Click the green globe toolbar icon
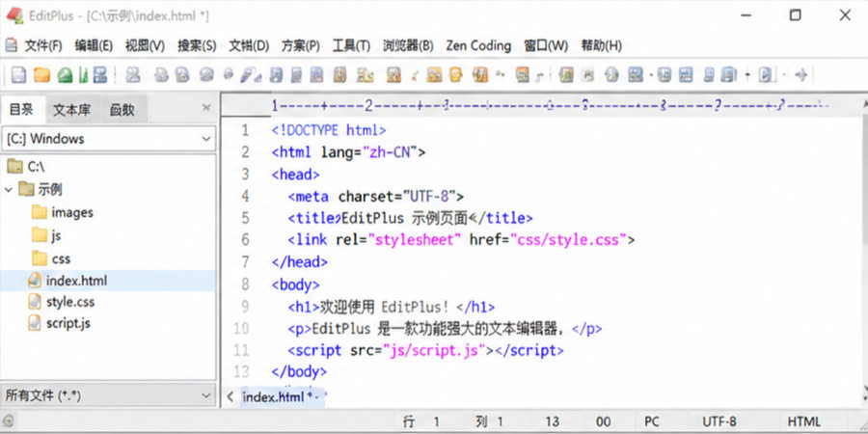This screenshot has height=434, width=868. tap(65, 74)
